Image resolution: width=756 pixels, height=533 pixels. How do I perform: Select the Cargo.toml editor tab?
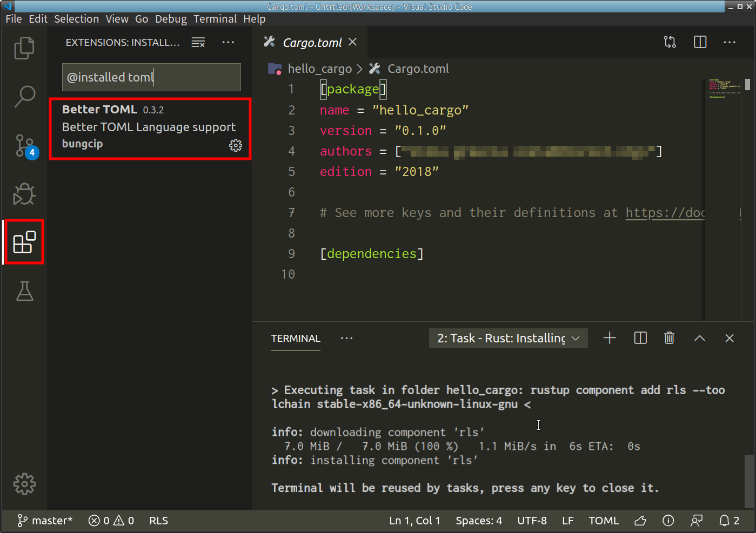(312, 43)
